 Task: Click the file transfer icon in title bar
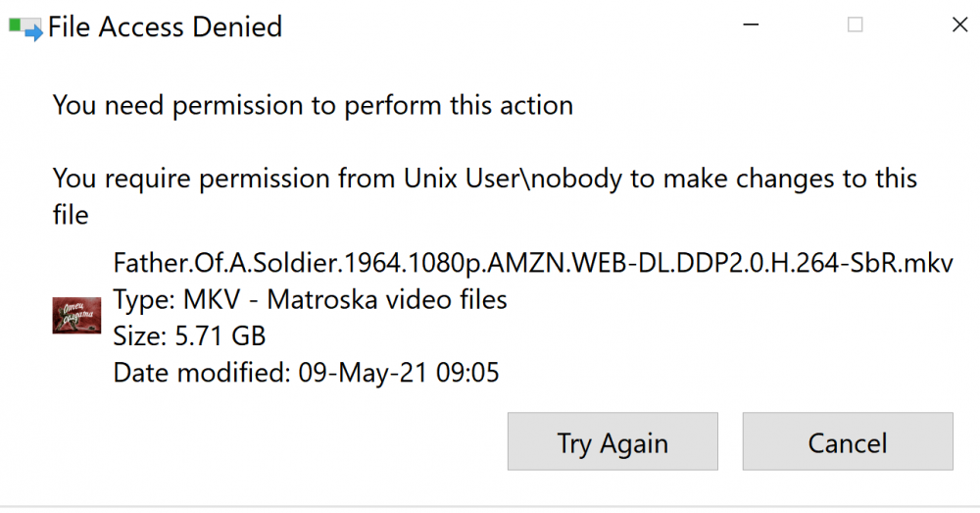pos(25,27)
